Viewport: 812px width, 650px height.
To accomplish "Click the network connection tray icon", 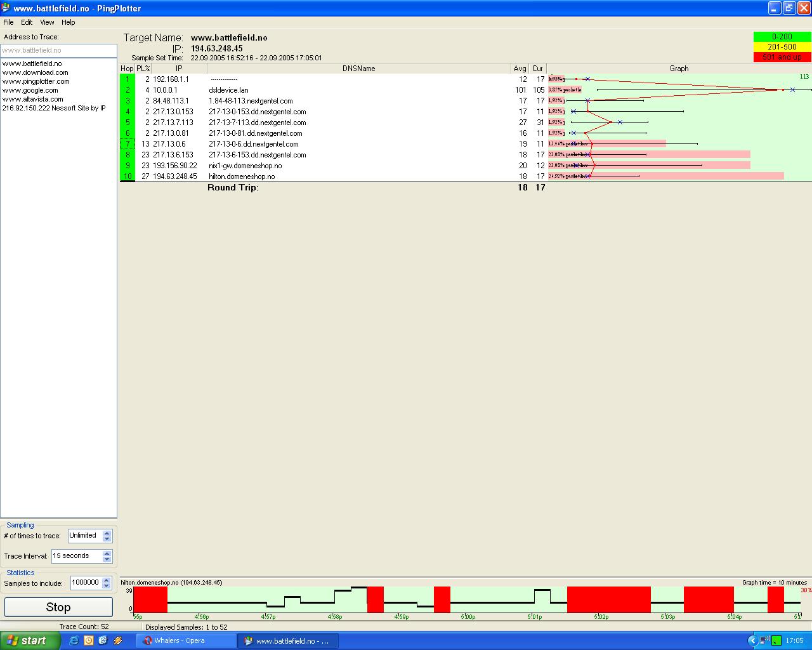I will [765, 640].
